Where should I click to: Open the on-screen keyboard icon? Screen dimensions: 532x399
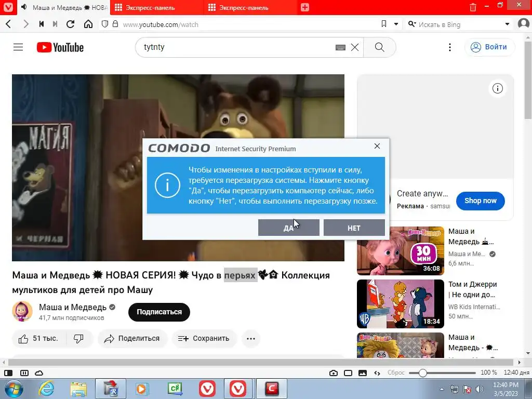340,47
